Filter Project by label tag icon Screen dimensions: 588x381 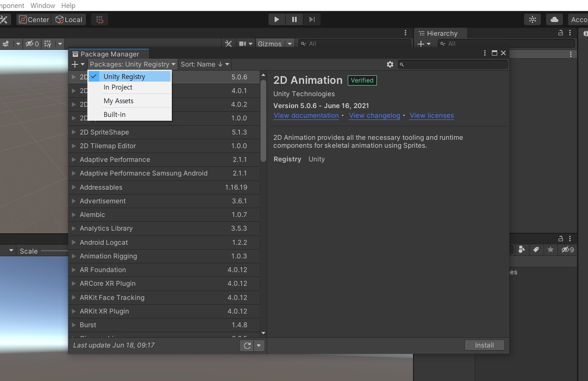(x=536, y=250)
